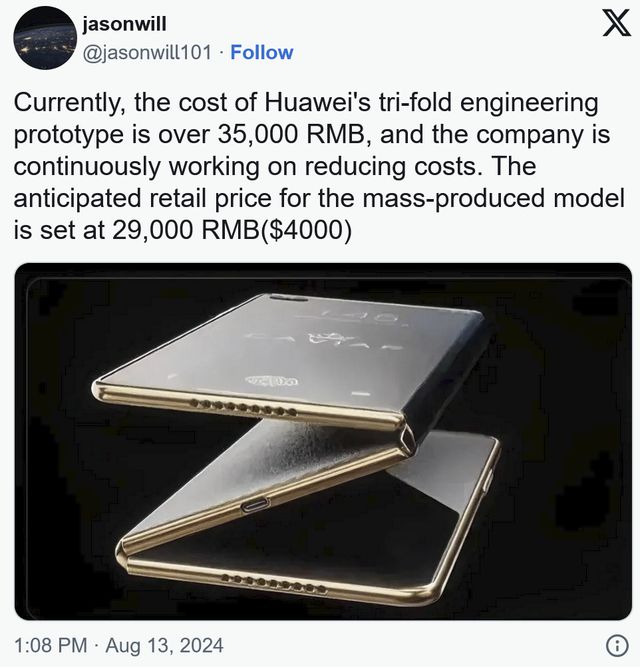Click the @jasonwill101 handle
Screen dimensions: 640x667
147,53
